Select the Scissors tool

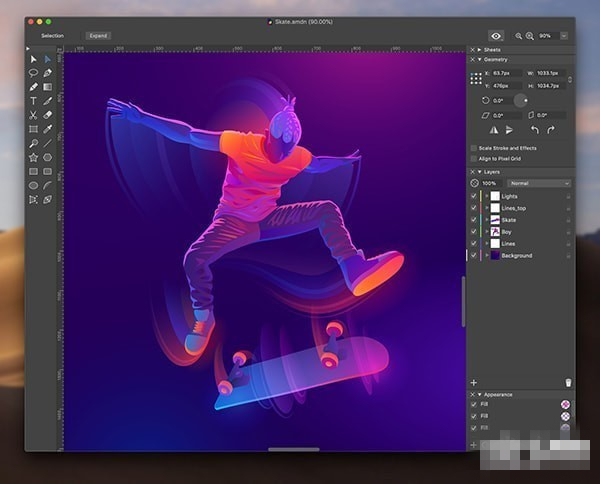33,115
